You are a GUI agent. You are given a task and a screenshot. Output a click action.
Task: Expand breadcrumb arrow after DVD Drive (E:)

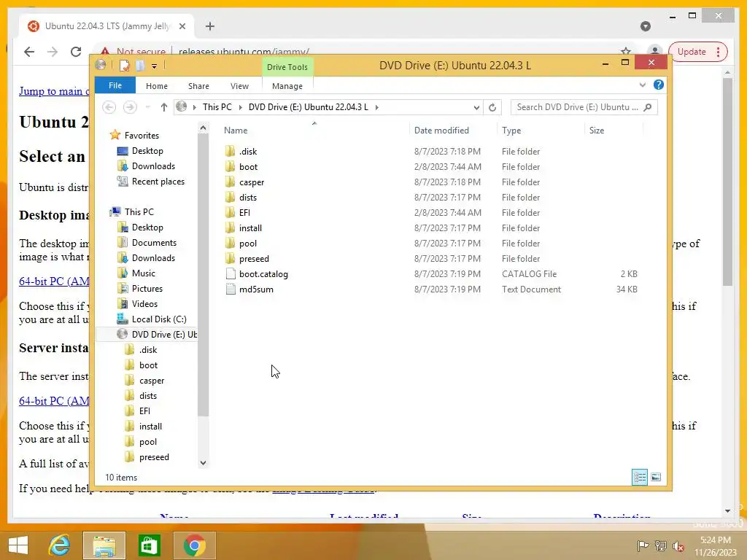377,108
